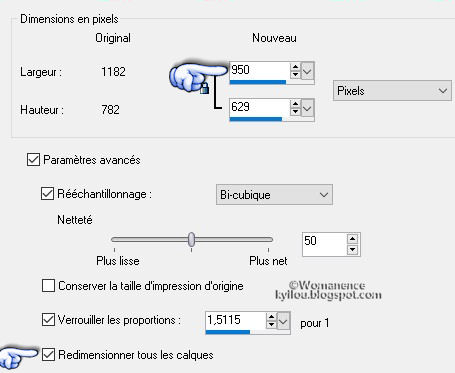Increase Hauteur value with the up arrow
This screenshot has height=373, width=455.
(x=295, y=104)
